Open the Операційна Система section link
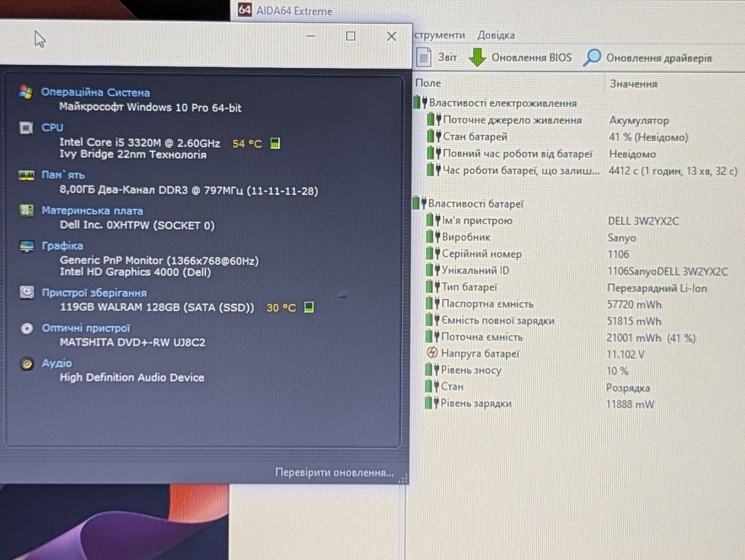The height and width of the screenshot is (560, 745). [x=95, y=92]
